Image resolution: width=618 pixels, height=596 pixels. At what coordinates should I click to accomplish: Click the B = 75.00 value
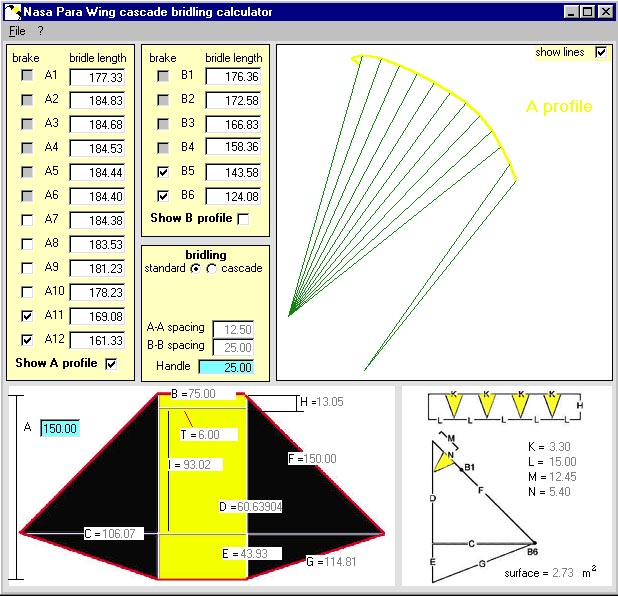pyautogui.click(x=201, y=394)
